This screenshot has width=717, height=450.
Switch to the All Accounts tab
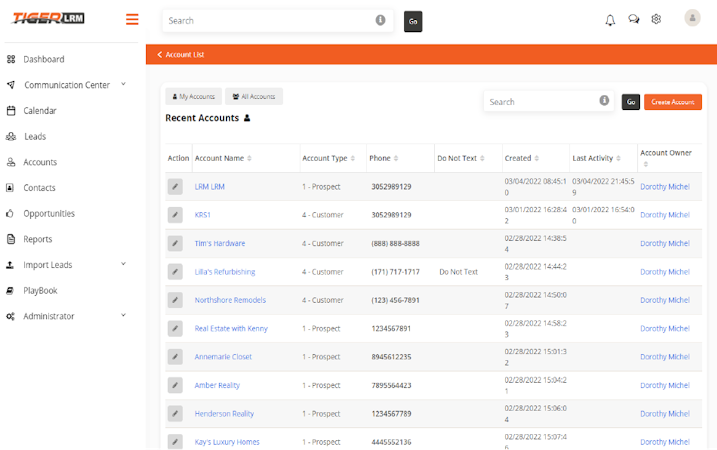pos(254,96)
